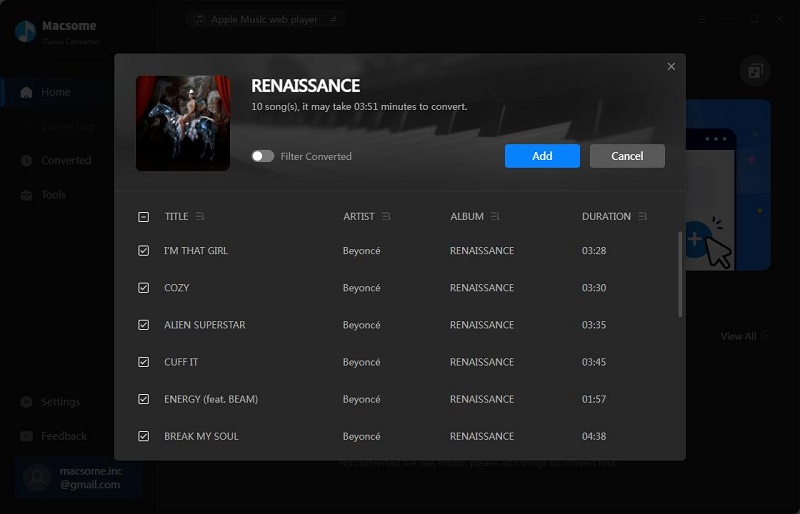
Task: Click the I'M THAT GIRL song title
Action: [x=196, y=251]
